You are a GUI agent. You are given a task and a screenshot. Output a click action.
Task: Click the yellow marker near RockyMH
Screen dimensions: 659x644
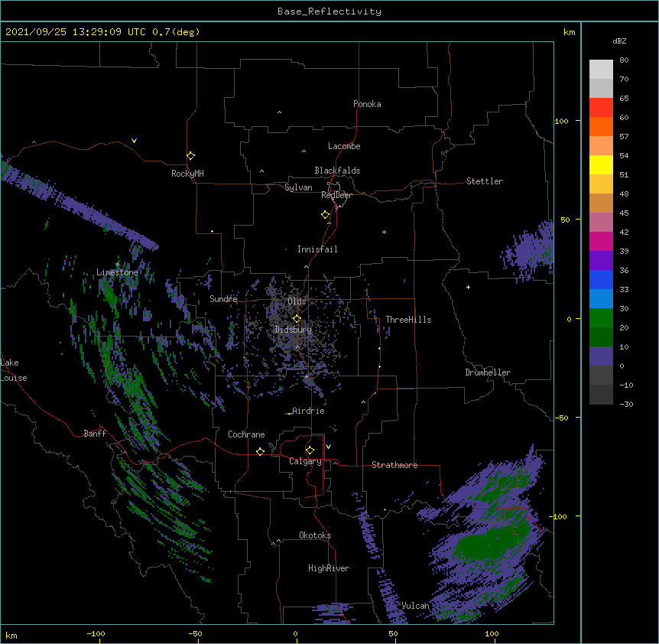pos(190,156)
